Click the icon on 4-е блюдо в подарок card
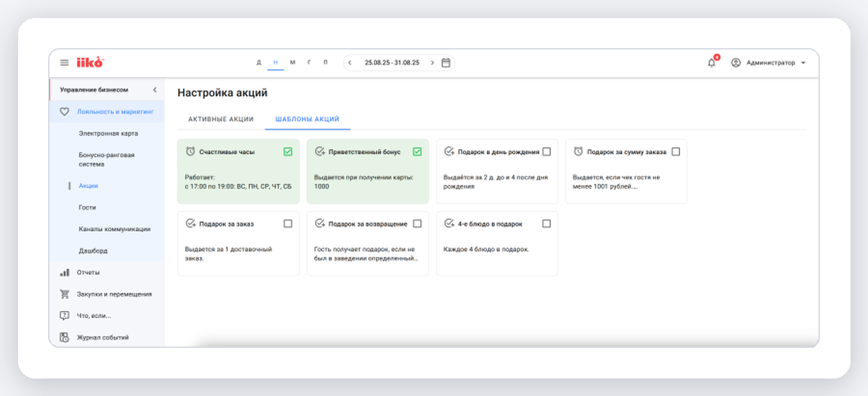Viewport: 868px width, 396px height. (x=449, y=224)
